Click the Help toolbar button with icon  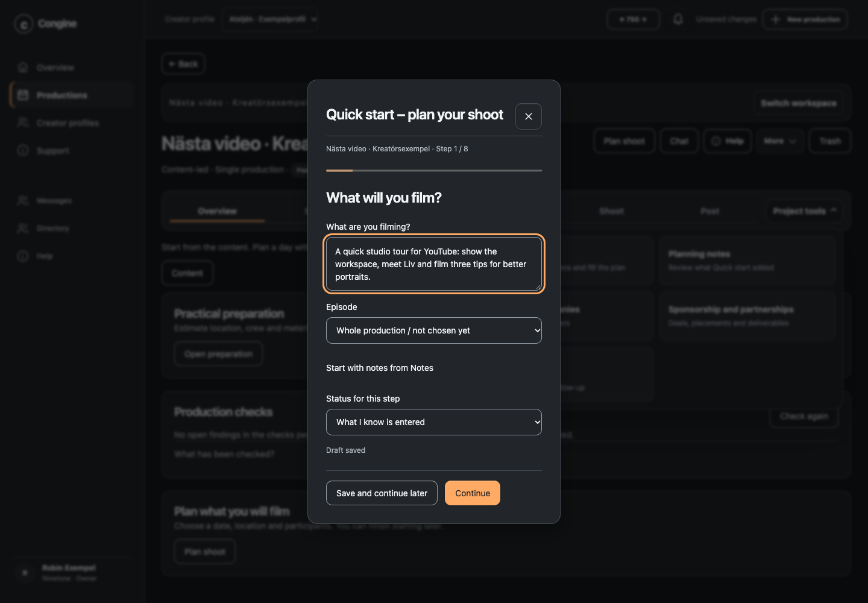click(x=728, y=141)
